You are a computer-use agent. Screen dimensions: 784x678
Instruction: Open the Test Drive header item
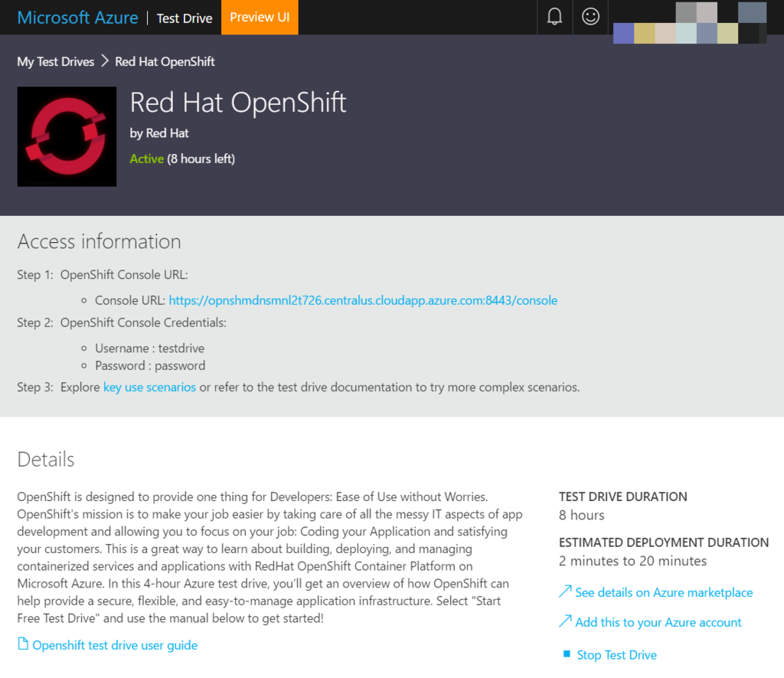185,18
